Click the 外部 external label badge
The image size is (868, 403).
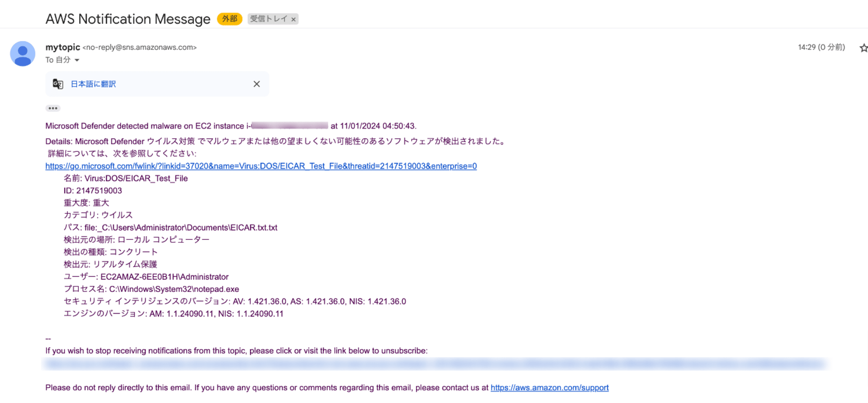click(x=230, y=19)
